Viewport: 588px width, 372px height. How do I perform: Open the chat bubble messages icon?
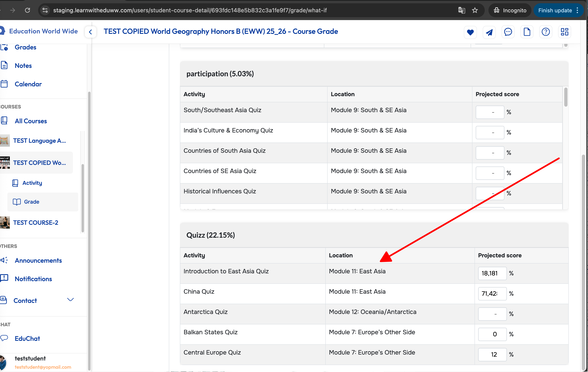pos(508,32)
